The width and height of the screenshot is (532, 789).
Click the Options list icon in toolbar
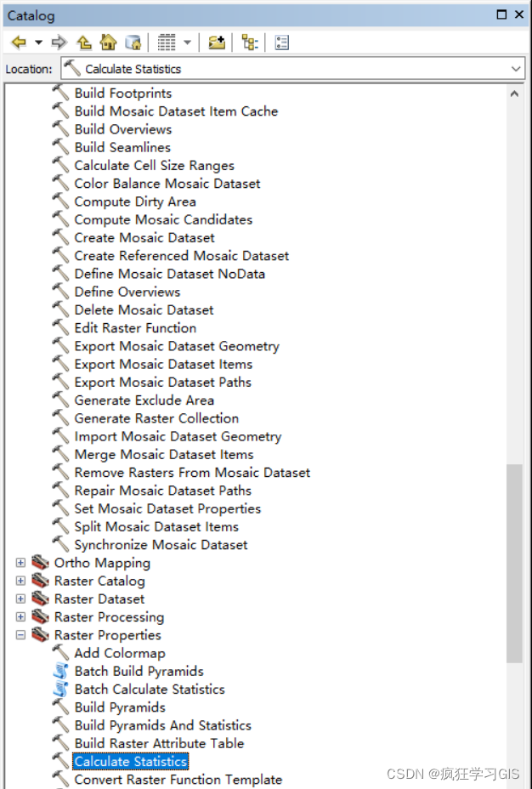coord(282,43)
